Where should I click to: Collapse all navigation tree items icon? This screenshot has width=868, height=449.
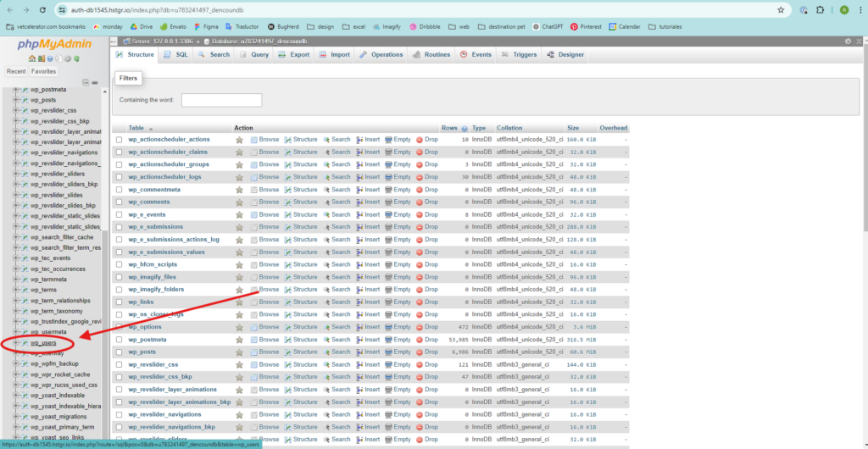point(85,82)
